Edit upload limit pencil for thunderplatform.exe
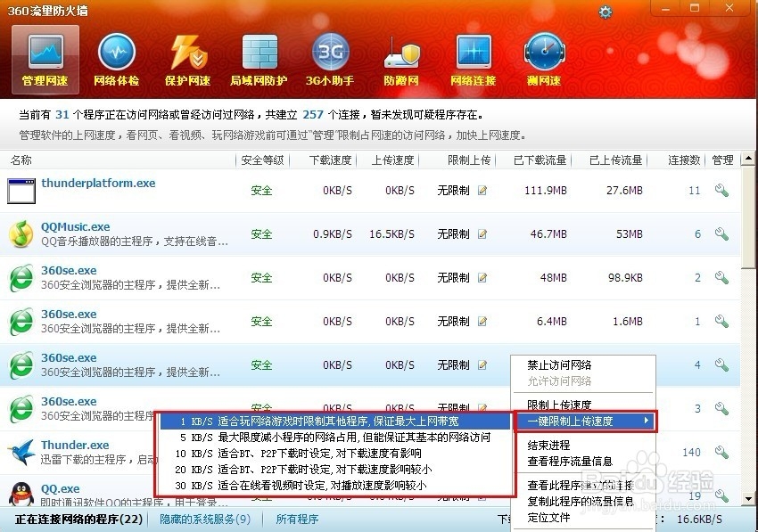 tap(482, 190)
